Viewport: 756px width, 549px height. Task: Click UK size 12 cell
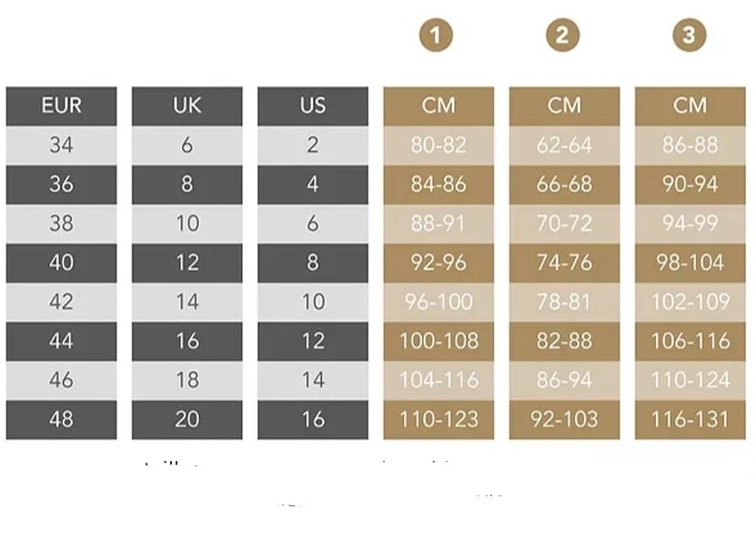pos(187,263)
